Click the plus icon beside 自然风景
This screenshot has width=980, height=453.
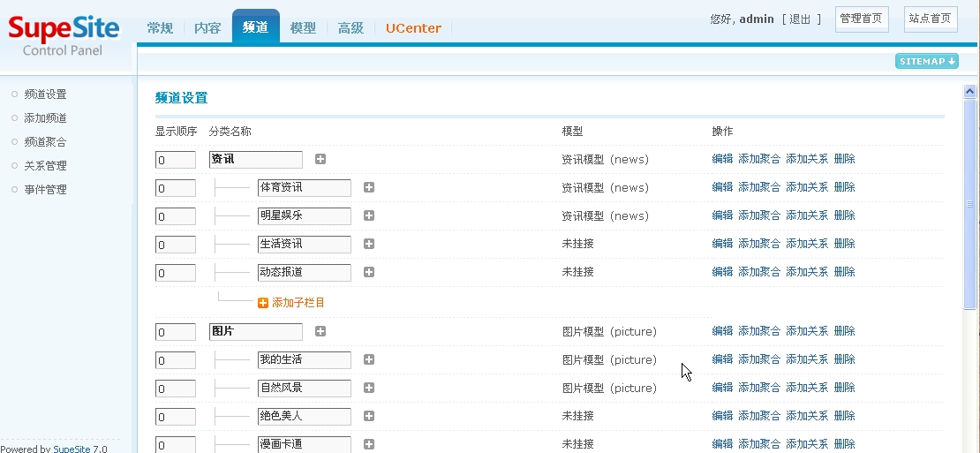(x=369, y=388)
